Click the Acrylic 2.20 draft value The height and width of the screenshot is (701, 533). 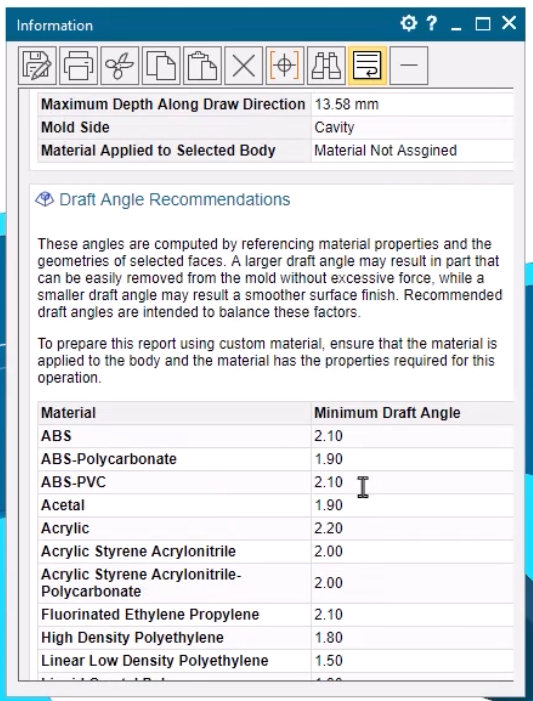click(x=328, y=528)
